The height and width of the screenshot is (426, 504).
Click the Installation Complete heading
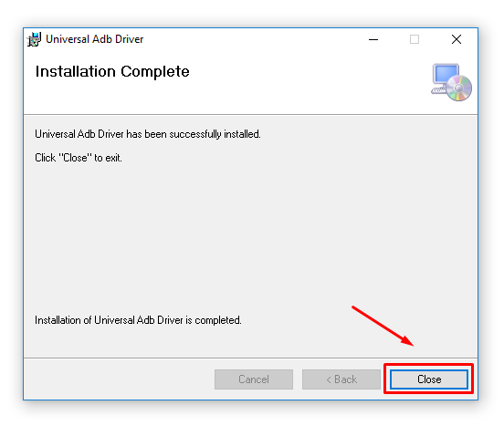click(112, 71)
